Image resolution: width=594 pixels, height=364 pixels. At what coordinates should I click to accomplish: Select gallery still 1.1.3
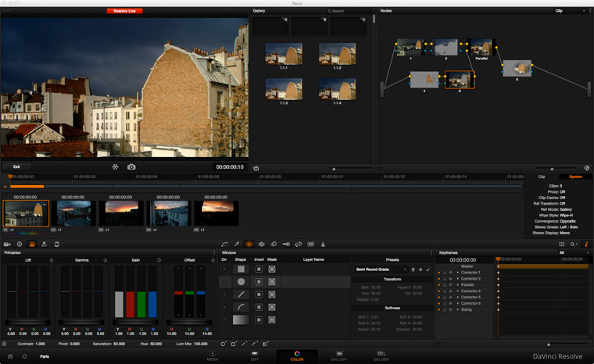point(284,89)
